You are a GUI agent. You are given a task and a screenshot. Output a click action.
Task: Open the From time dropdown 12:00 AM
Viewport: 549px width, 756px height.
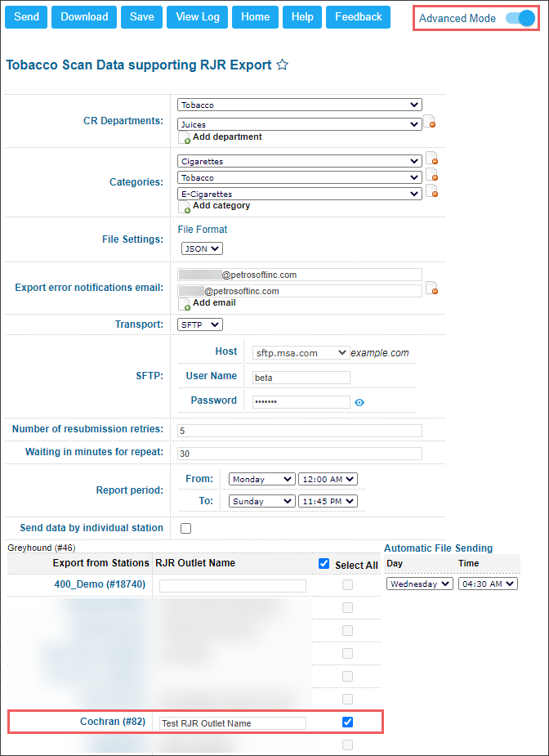[x=328, y=479]
